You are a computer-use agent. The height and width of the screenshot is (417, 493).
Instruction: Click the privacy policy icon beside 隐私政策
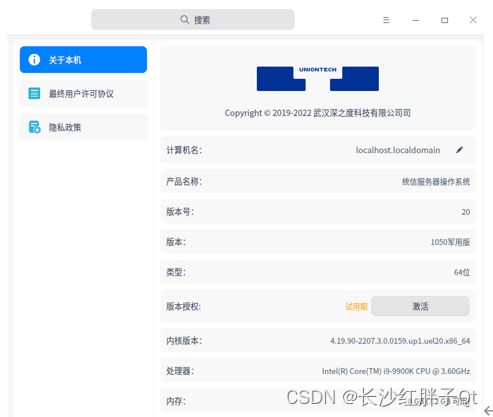pos(34,127)
